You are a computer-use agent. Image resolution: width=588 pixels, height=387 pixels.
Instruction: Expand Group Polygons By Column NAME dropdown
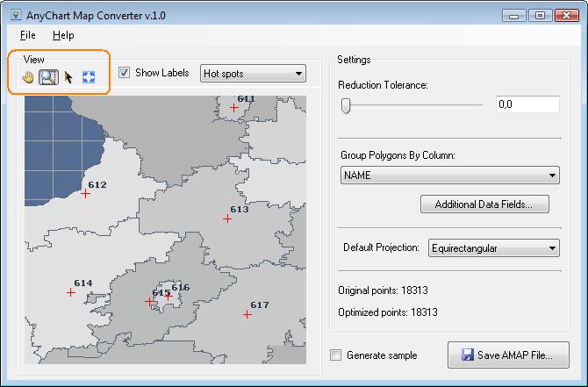pos(449,176)
